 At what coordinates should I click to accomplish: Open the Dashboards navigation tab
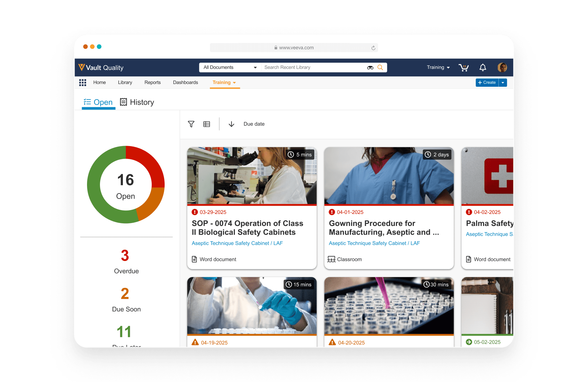186,83
